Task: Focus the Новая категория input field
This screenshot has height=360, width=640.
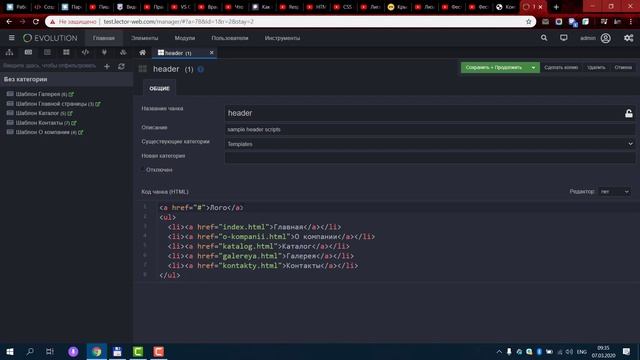Action: coord(430,158)
